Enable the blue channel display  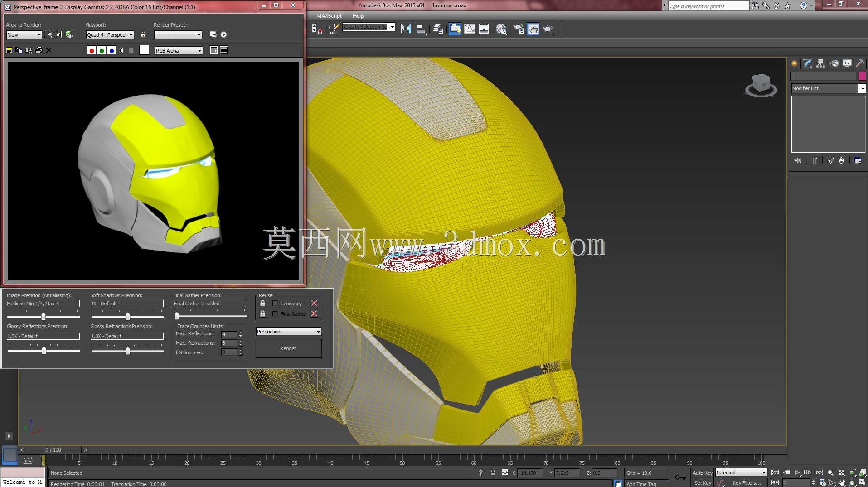112,50
